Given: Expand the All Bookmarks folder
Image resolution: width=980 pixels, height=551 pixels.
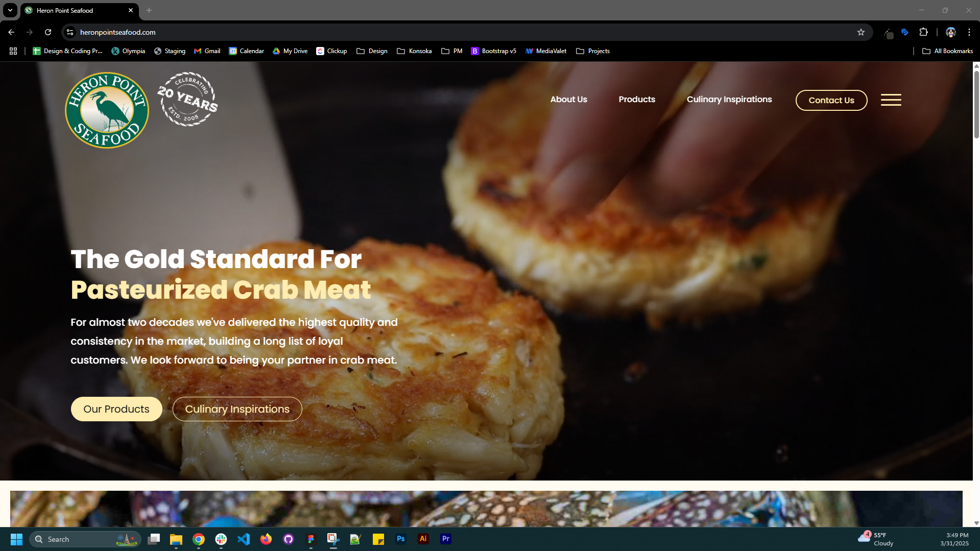Looking at the screenshot, I should tap(947, 51).
